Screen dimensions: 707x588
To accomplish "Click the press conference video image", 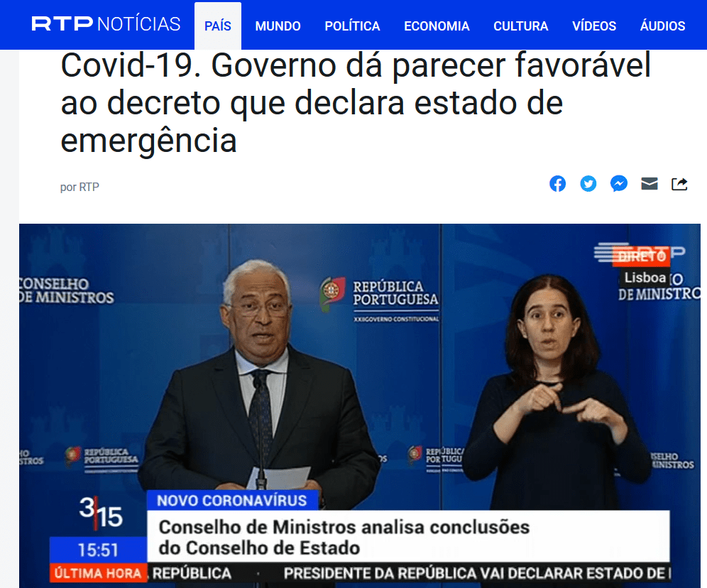I will click(x=359, y=405).
